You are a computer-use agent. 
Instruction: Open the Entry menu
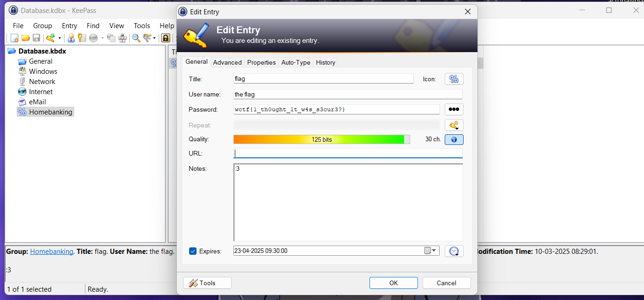(70, 26)
